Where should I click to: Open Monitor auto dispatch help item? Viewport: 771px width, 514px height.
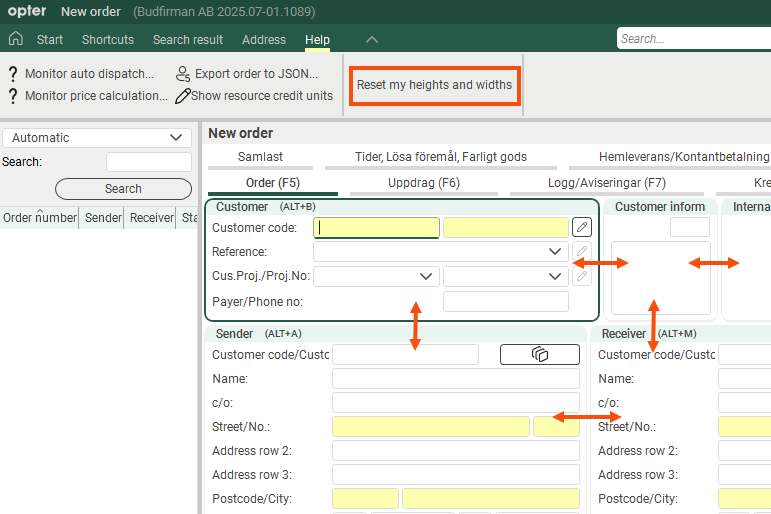pos(89,74)
